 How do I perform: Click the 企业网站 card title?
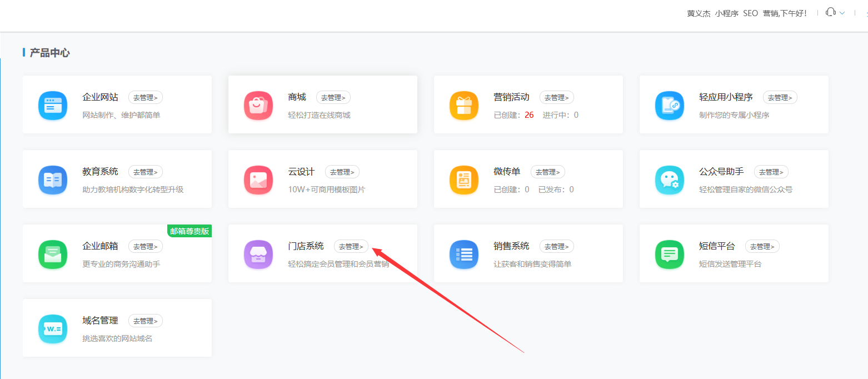point(100,97)
